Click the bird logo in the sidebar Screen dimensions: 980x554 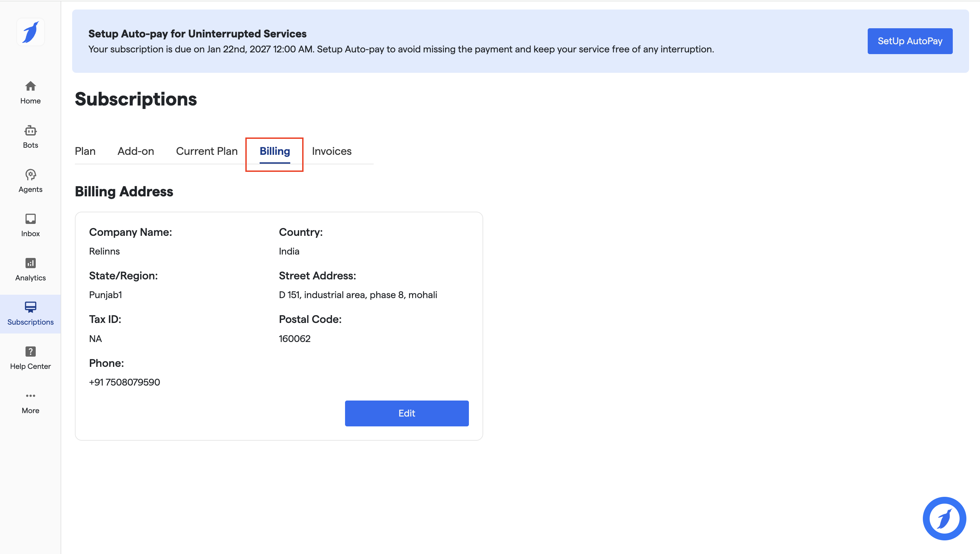tap(30, 32)
